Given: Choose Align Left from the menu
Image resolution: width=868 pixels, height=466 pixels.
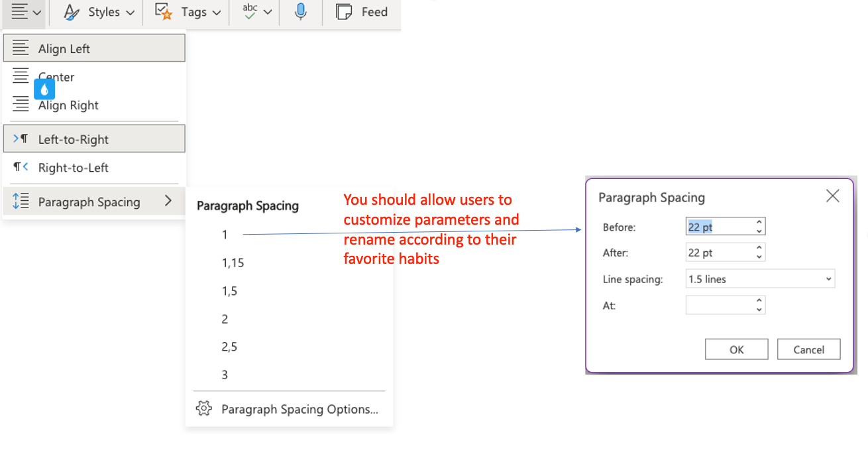Looking at the screenshot, I should click(94, 48).
